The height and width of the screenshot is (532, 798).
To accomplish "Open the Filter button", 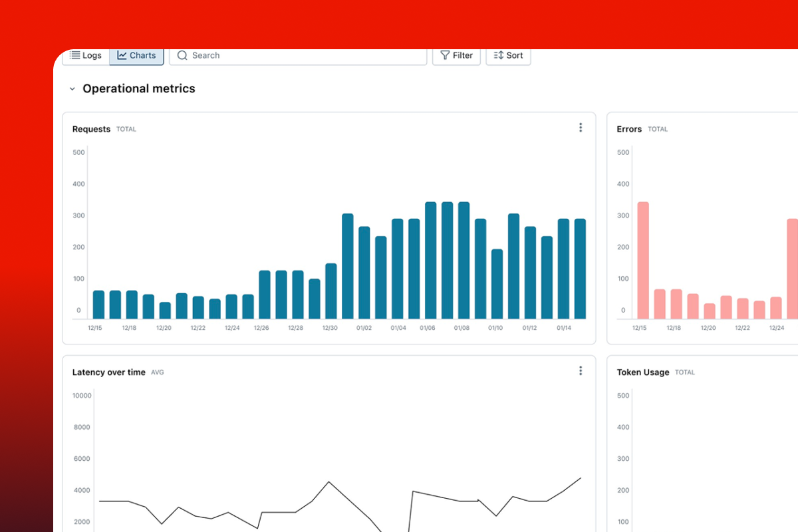I will click(456, 56).
